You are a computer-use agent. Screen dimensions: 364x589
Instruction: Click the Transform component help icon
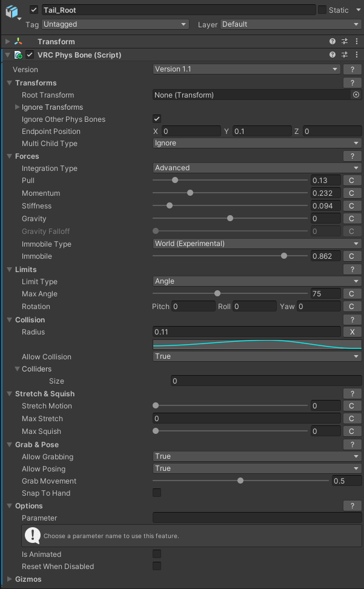coord(333,42)
